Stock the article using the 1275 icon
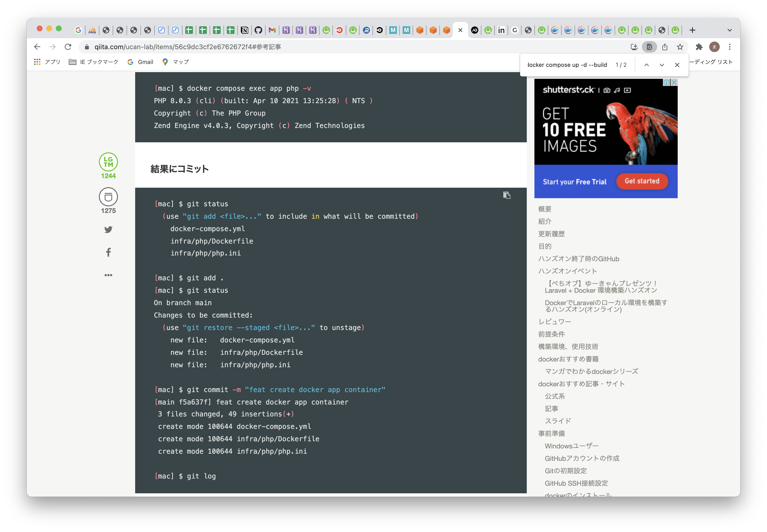The width and height of the screenshot is (767, 532). point(108,197)
